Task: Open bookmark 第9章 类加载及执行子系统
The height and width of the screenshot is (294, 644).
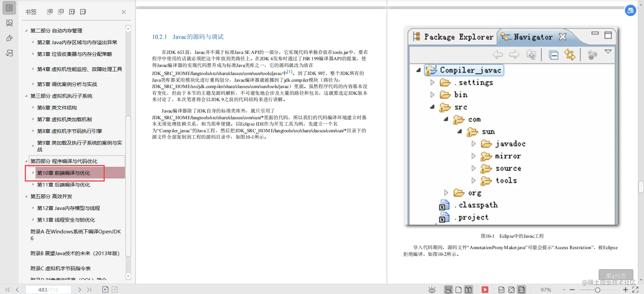Action: click(79, 146)
